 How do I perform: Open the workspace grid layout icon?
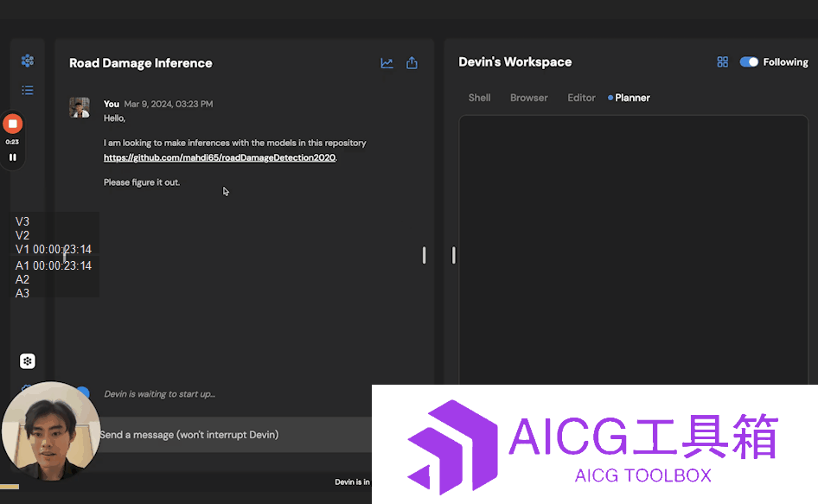click(723, 62)
